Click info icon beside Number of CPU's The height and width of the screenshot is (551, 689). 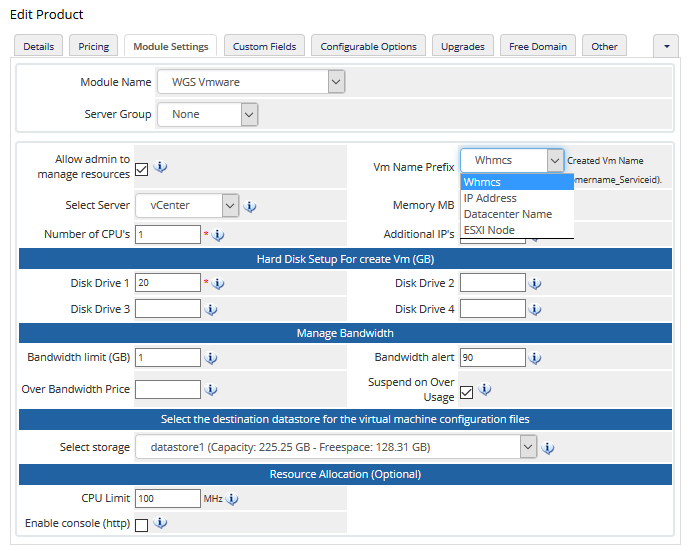tap(218, 235)
